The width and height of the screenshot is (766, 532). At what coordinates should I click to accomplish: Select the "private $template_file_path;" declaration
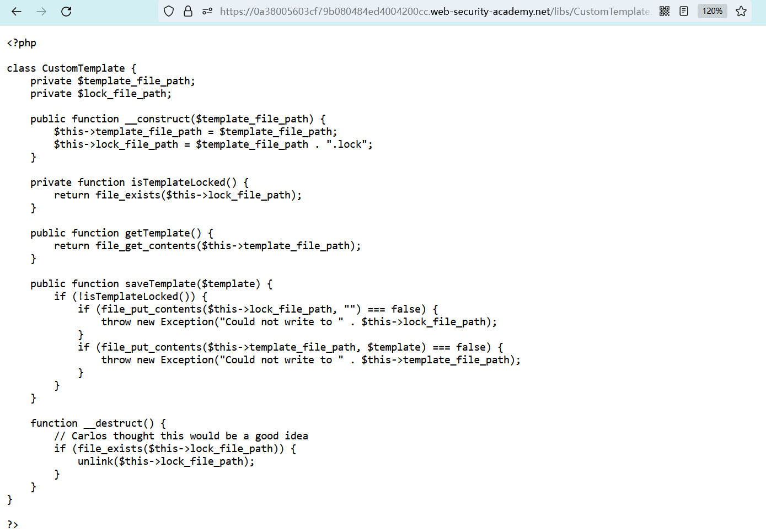click(113, 81)
